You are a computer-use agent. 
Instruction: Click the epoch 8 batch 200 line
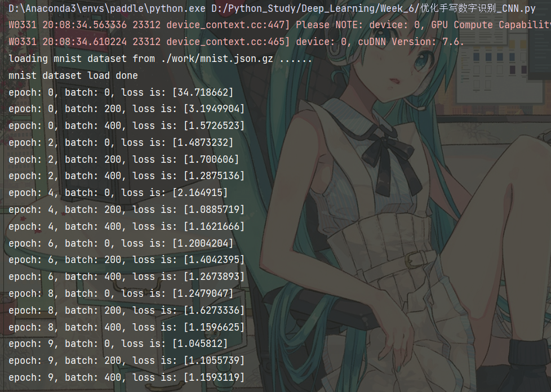(127, 310)
